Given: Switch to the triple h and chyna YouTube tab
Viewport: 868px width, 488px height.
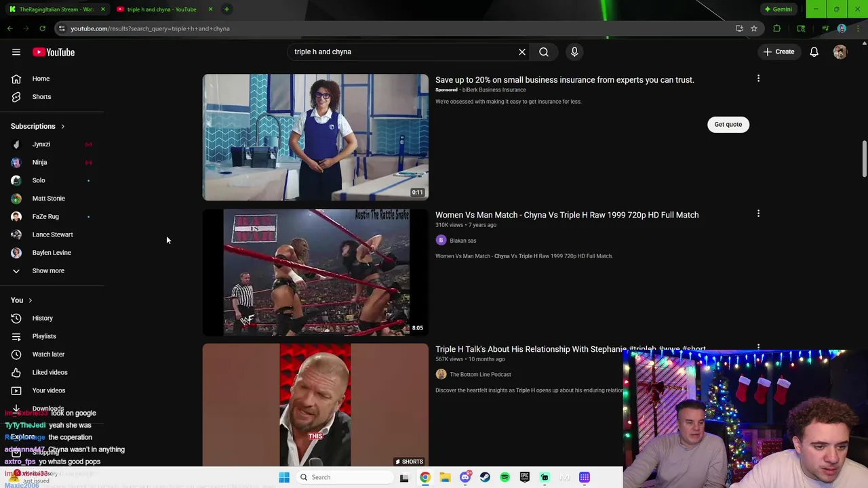Looking at the screenshot, I should 161,9.
